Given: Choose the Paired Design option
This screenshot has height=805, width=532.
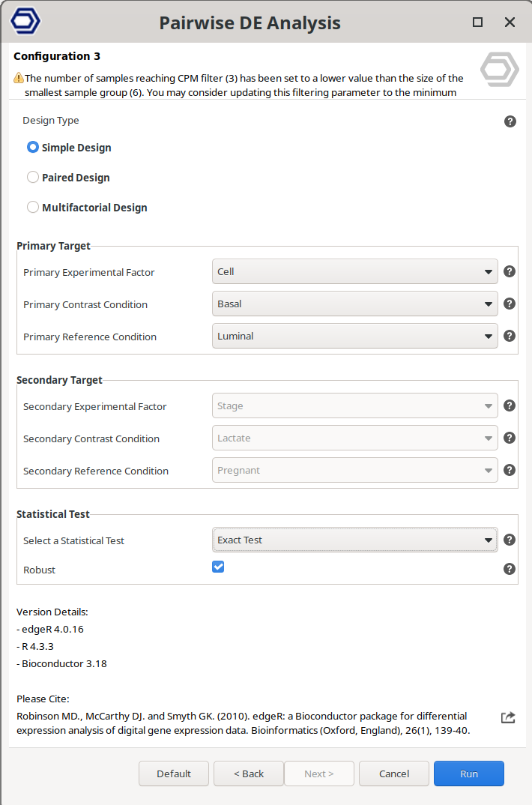Looking at the screenshot, I should click(33, 178).
